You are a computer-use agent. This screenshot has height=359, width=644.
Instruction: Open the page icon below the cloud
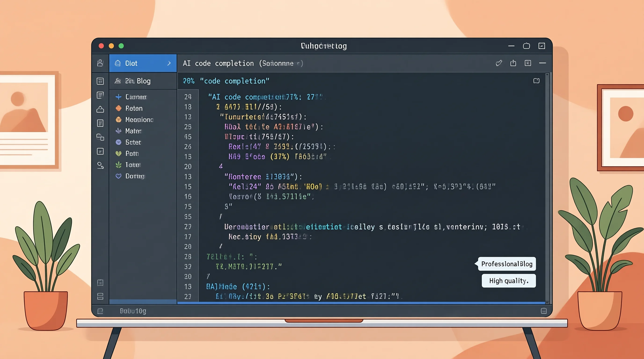pos(100,123)
